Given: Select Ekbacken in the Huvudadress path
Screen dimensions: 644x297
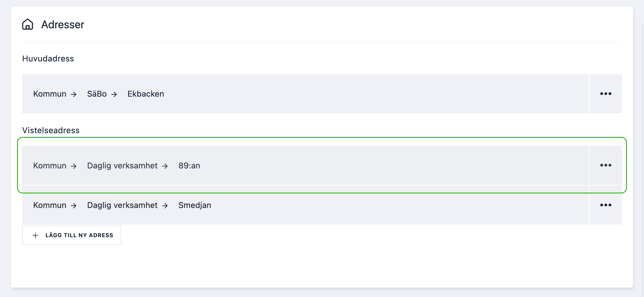Looking at the screenshot, I should [x=146, y=94].
